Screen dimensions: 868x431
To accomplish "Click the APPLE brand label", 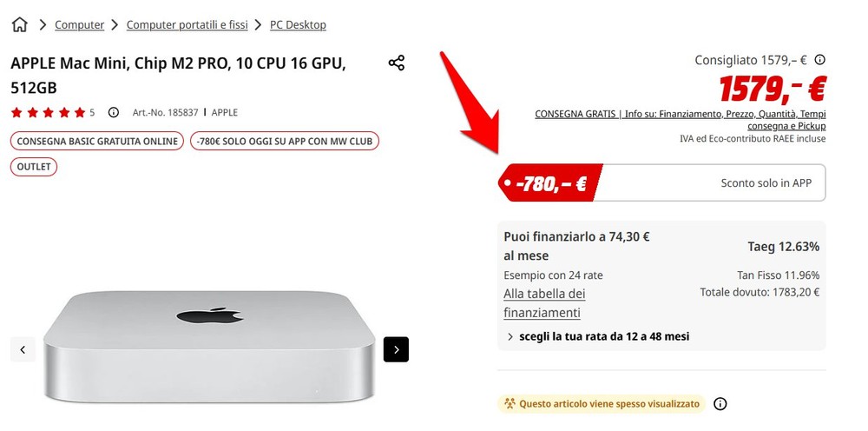I will tap(224, 112).
